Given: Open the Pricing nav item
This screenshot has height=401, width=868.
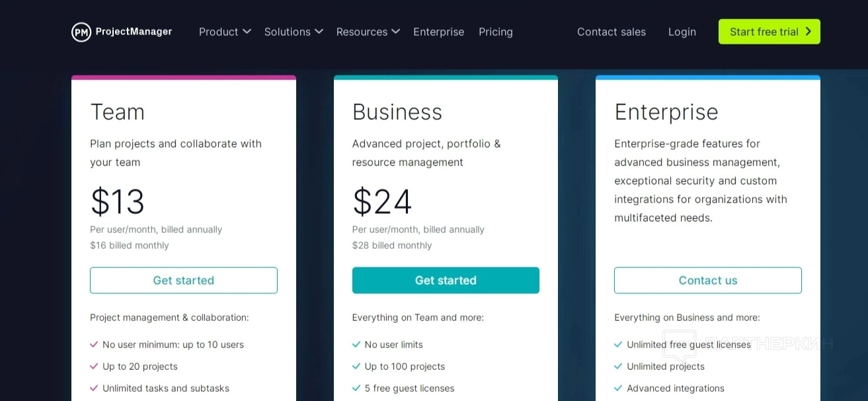Looking at the screenshot, I should click(x=496, y=32).
